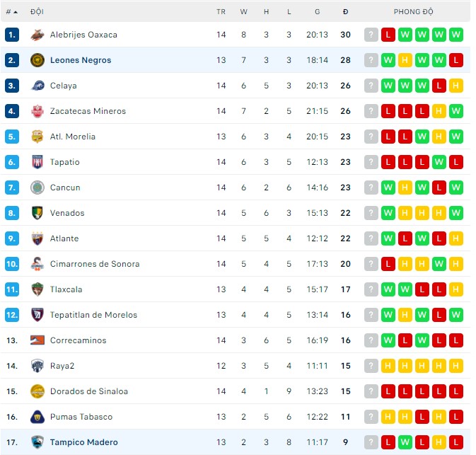This screenshot has height=455, width=476.
Task: Sort standings by the W wins column
Action: coord(243,12)
